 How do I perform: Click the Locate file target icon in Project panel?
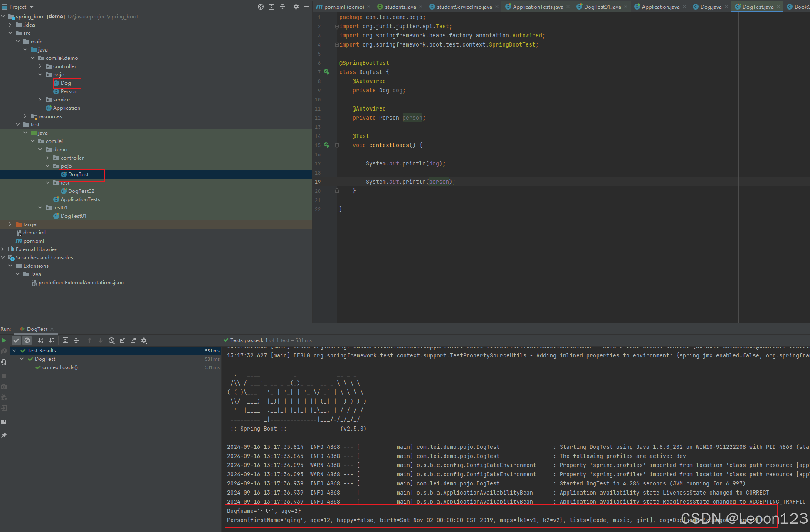pyautogui.click(x=261, y=7)
